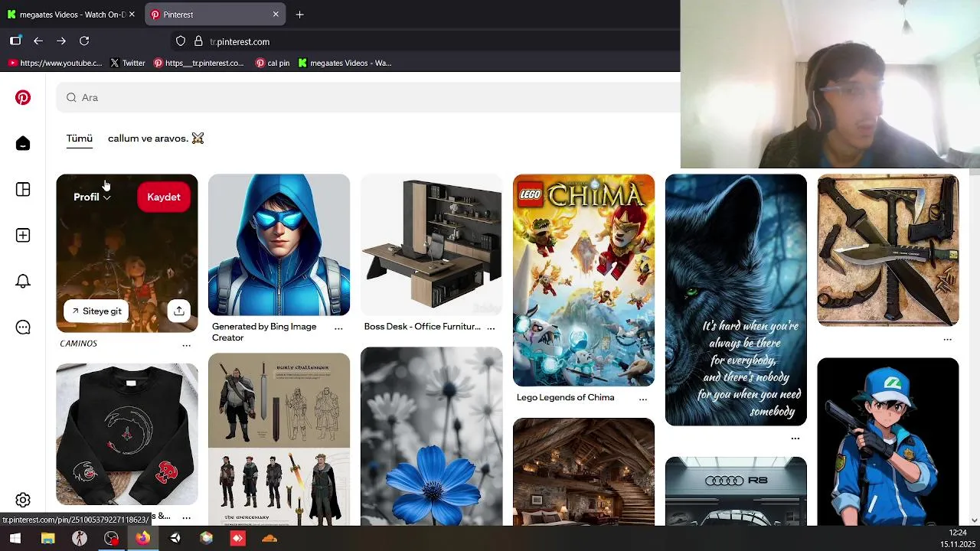Open the blue hooded character pin
Image resolution: width=980 pixels, height=551 pixels.
[x=279, y=245]
